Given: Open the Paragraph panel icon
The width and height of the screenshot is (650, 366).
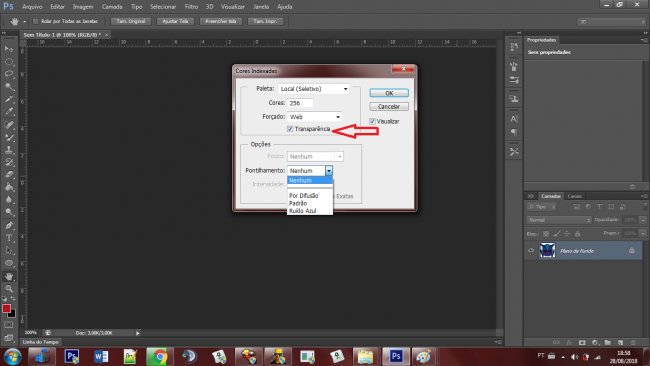Looking at the screenshot, I should 514,133.
